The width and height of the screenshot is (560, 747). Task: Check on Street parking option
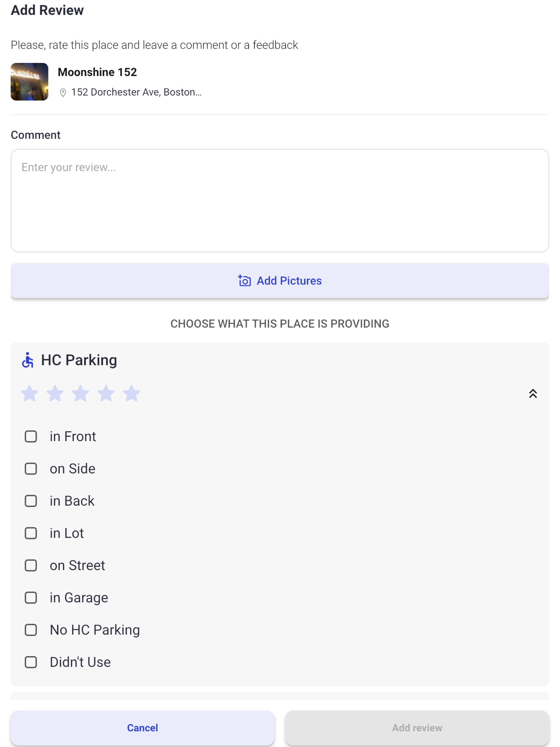[x=31, y=565]
